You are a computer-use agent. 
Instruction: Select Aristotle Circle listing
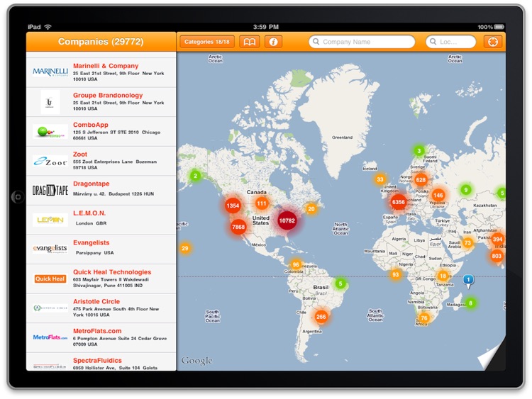[x=101, y=308]
